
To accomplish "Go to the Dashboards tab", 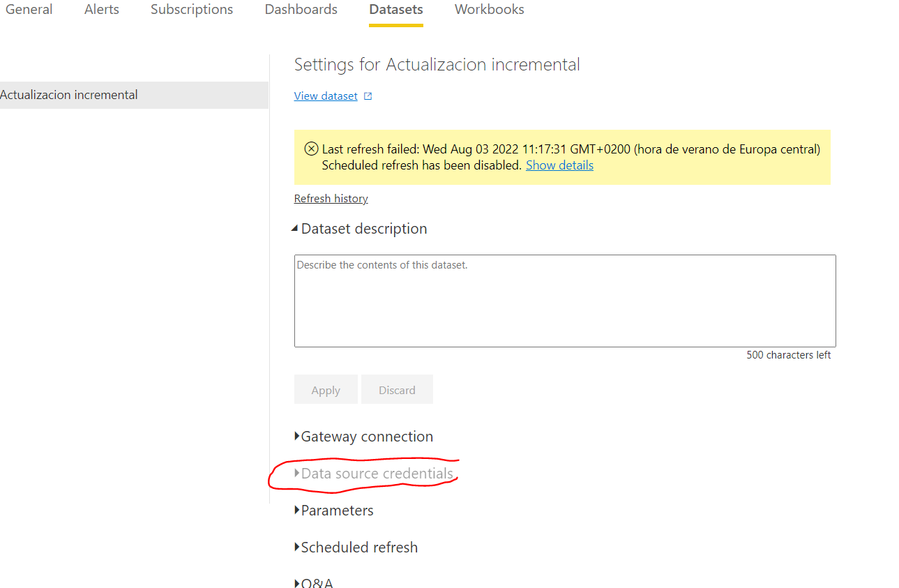I will pyautogui.click(x=301, y=10).
